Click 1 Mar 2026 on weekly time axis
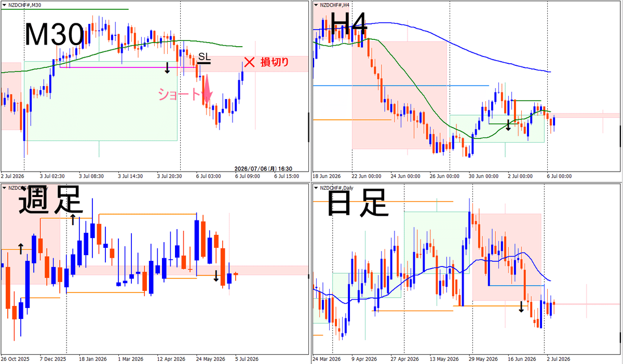Screen dimensions: 623x364 tap(131, 359)
